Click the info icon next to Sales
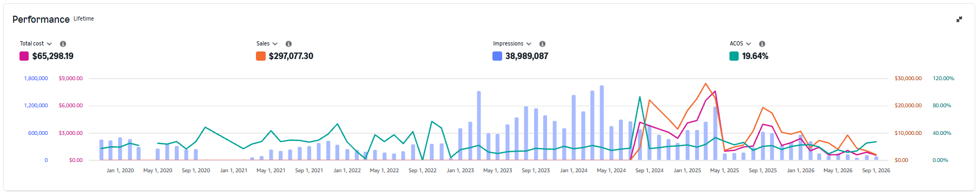The width and height of the screenshot is (980, 195). pos(288,44)
